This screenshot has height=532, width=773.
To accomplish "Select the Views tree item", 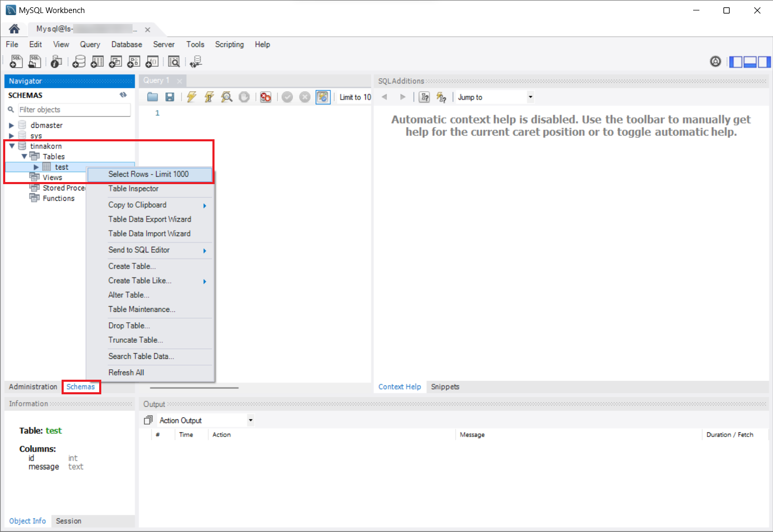I will click(x=52, y=177).
